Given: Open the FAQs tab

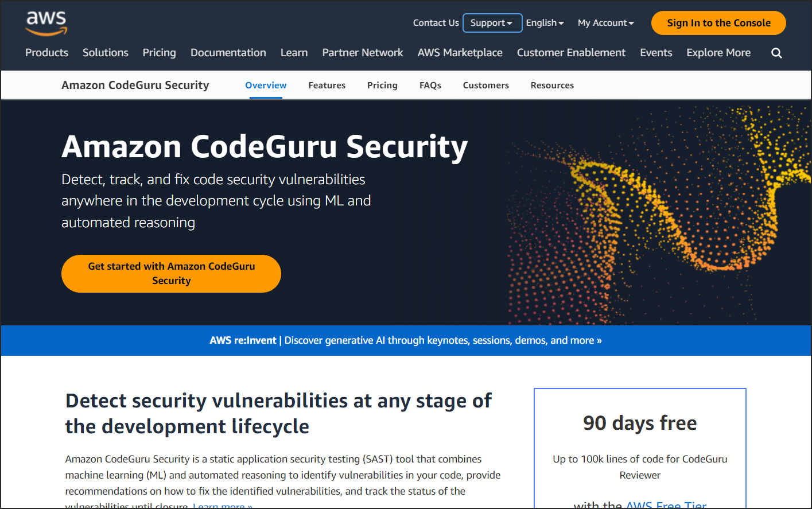Looking at the screenshot, I should [x=430, y=85].
